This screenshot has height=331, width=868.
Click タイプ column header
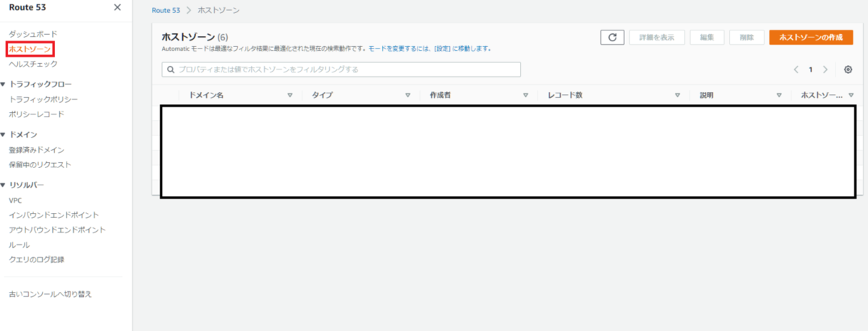[x=322, y=95]
